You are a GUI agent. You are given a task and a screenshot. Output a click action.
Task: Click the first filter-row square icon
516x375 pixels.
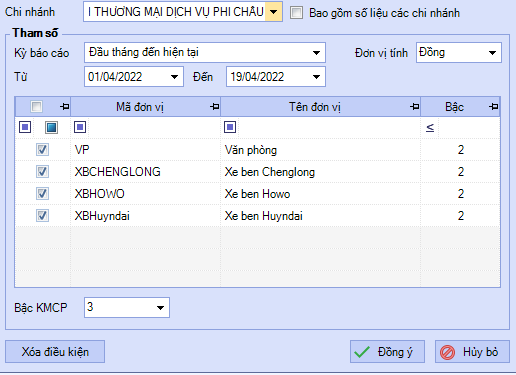tap(25, 127)
